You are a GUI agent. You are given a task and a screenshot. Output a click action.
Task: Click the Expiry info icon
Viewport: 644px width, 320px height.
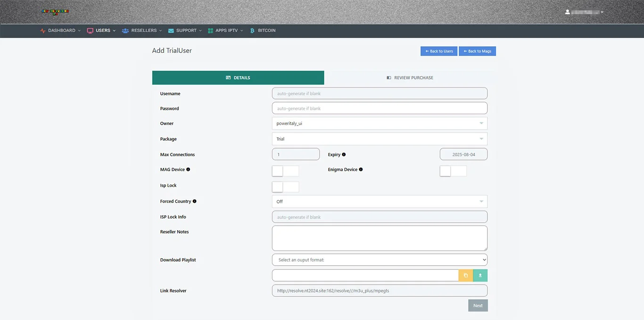click(344, 154)
